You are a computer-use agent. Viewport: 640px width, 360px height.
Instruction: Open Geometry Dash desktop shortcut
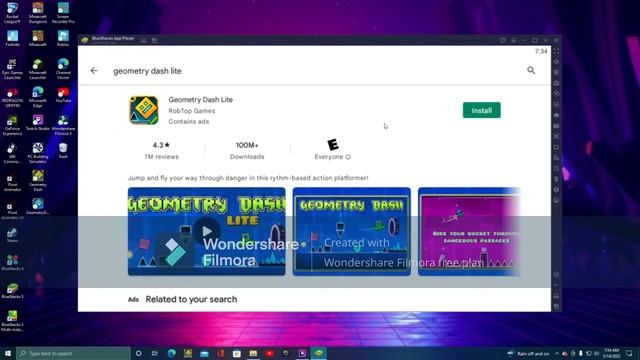pos(38,181)
